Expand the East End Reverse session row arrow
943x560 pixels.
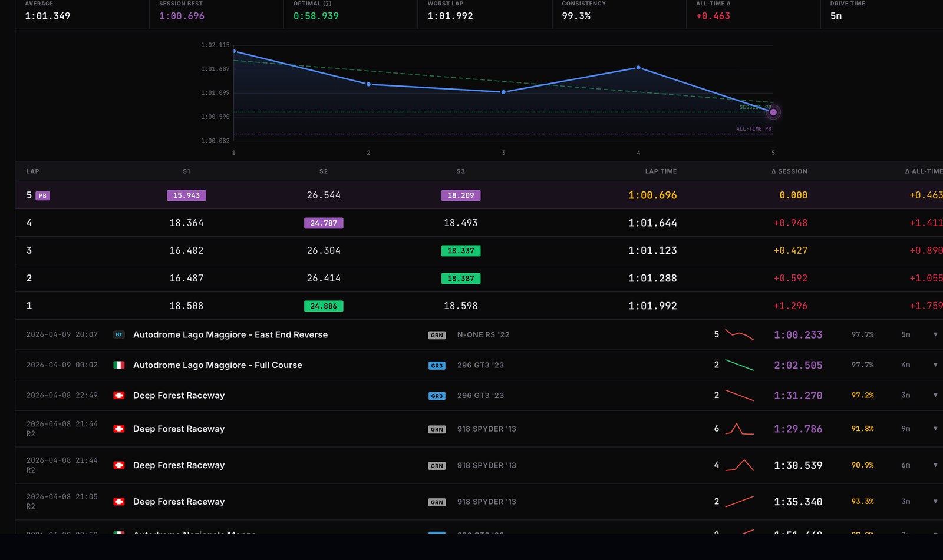coord(935,334)
